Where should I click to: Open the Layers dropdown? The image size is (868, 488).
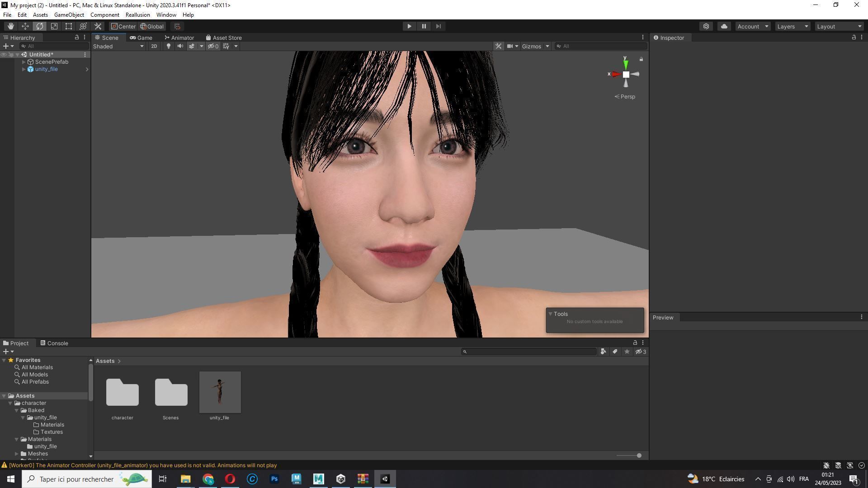792,26
